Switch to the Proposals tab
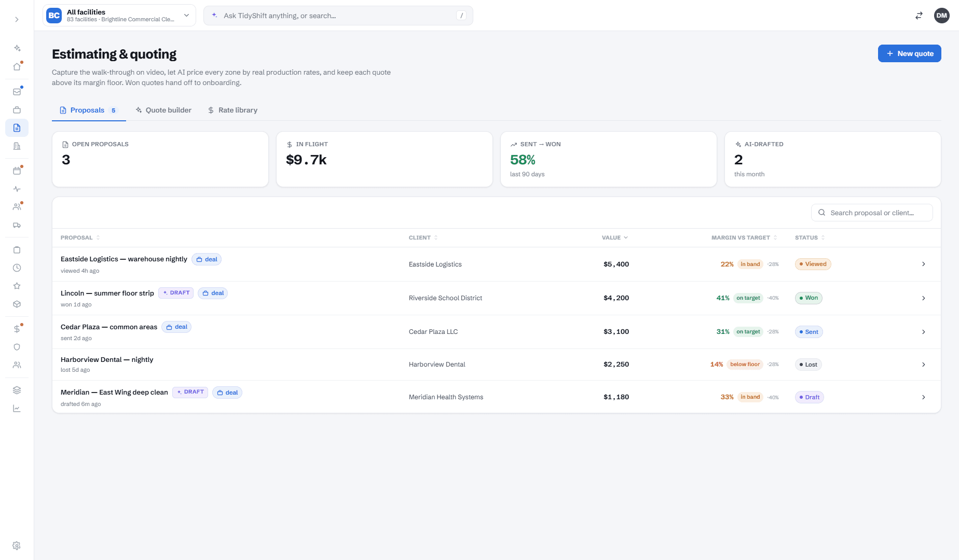 [x=89, y=110]
